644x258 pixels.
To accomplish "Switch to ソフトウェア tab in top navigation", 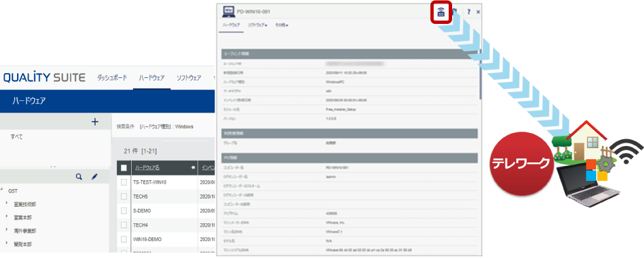I will click(188, 78).
